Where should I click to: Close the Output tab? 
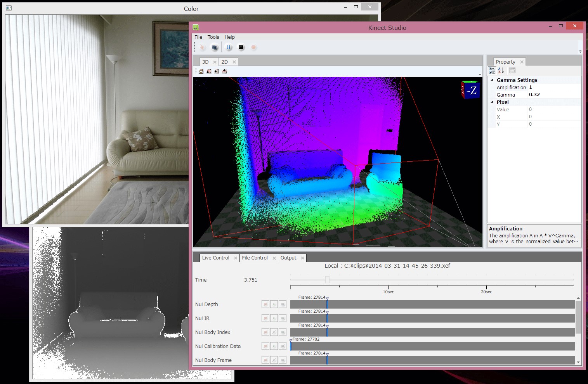[x=303, y=258]
